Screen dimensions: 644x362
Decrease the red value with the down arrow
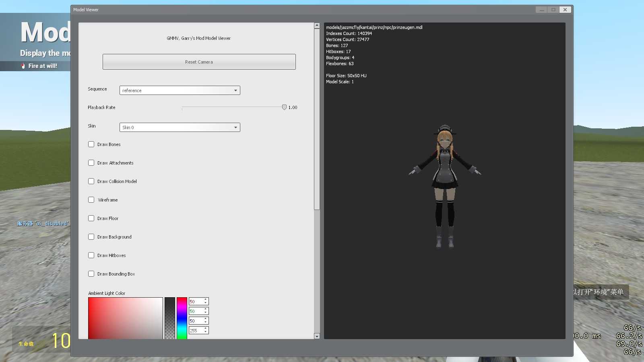pos(206,304)
